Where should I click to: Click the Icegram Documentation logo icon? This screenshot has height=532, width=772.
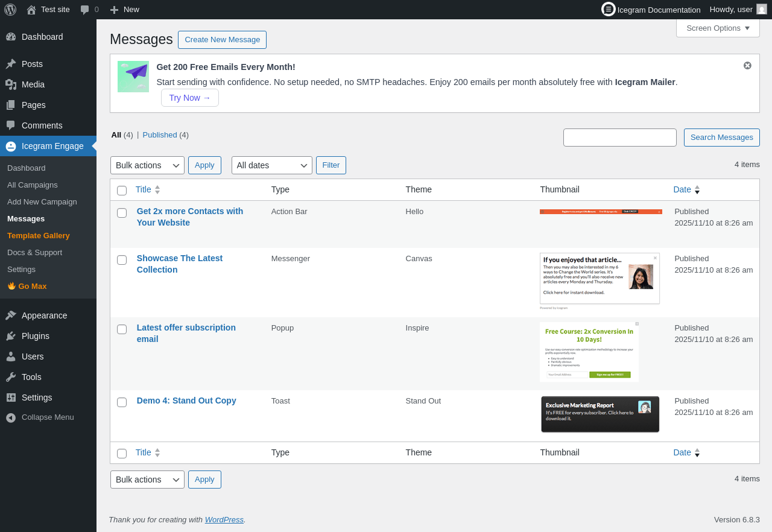pyautogui.click(x=608, y=9)
